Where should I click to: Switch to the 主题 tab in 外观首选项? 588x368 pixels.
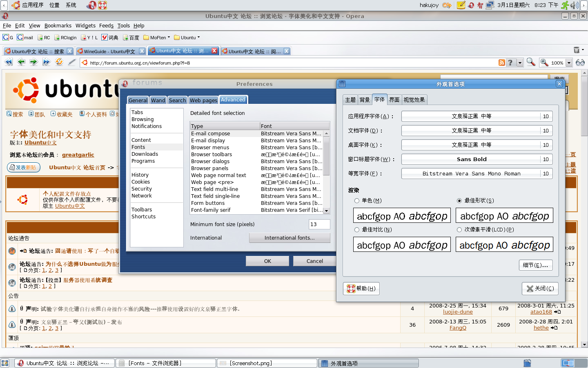(350, 100)
